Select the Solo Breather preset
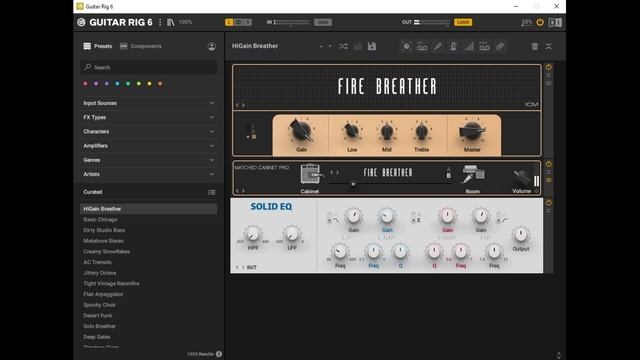Viewport: 640px width, 360px height. pyautogui.click(x=99, y=326)
